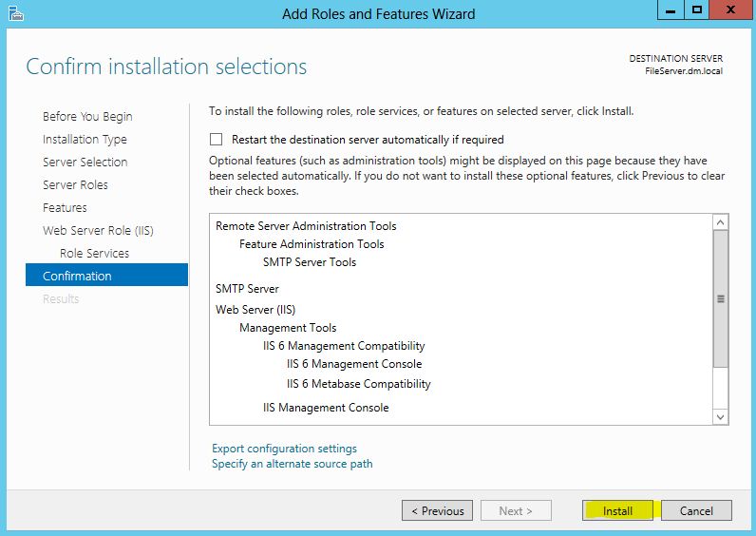
Task: Open Role Services sub-step
Action: 94,253
